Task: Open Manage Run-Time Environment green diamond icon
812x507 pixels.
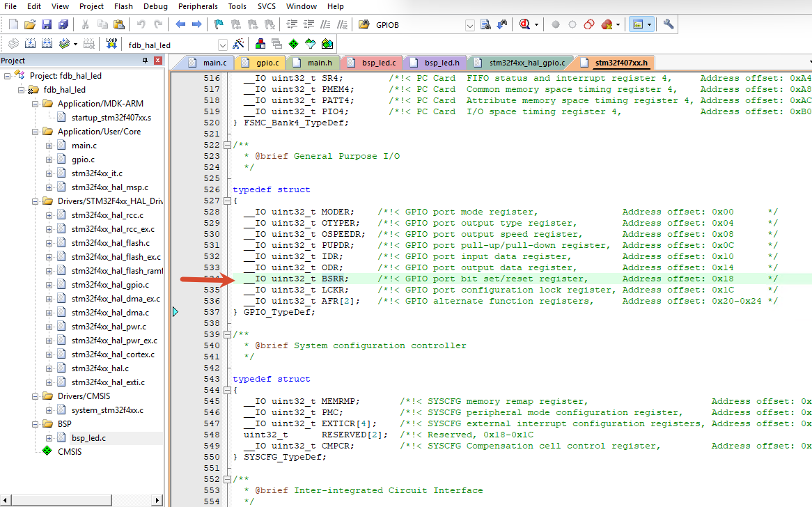Action: point(294,44)
